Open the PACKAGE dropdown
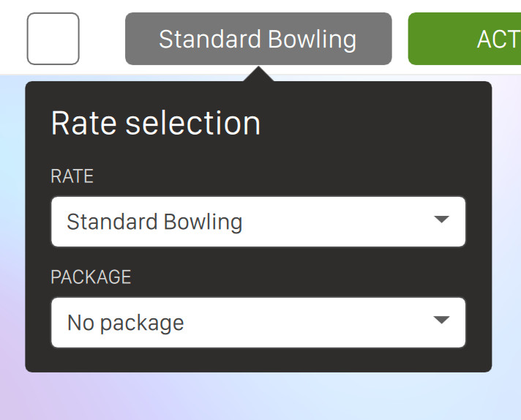 click(258, 322)
